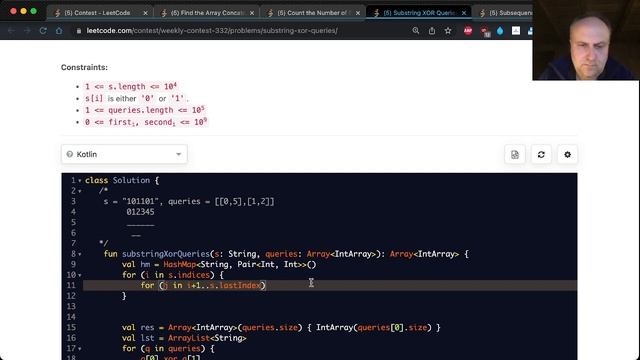Switch to the Count the Number of tab
640x360 pixels.
pyautogui.click(x=313, y=13)
